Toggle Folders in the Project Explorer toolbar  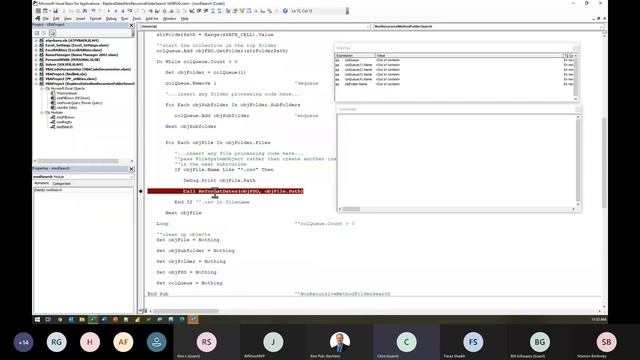[x=52, y=33]
